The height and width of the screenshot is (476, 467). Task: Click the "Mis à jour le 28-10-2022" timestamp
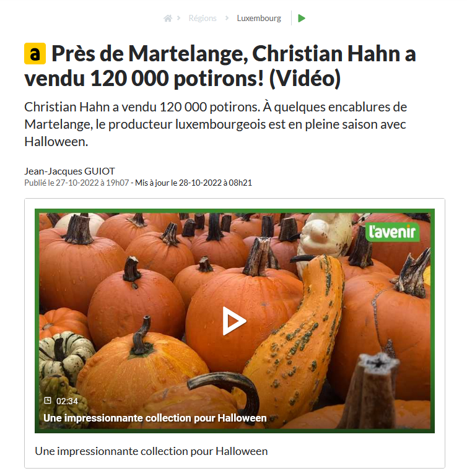click(x=193, y=183)
